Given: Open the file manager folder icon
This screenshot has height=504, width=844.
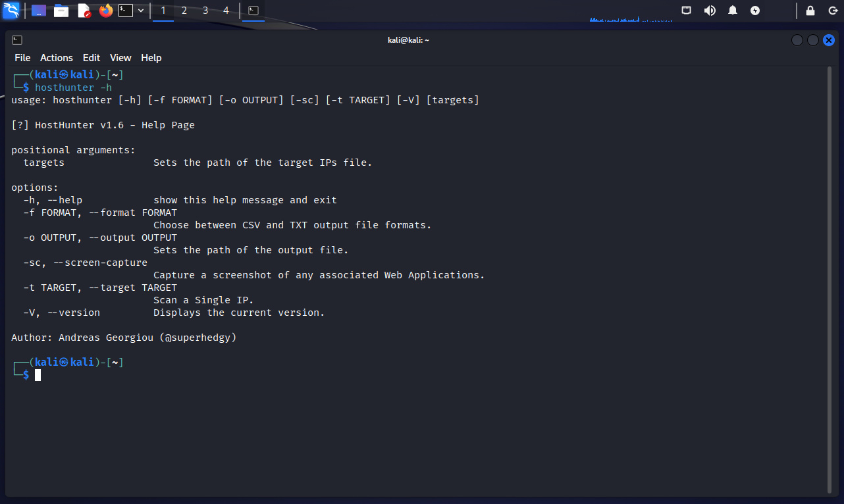Looking at the screenshot, I should point(61,11).
